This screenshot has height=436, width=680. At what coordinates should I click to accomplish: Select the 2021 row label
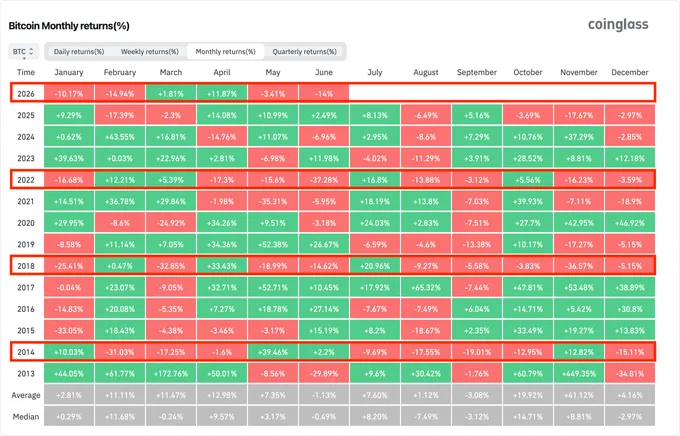[26, 201]
